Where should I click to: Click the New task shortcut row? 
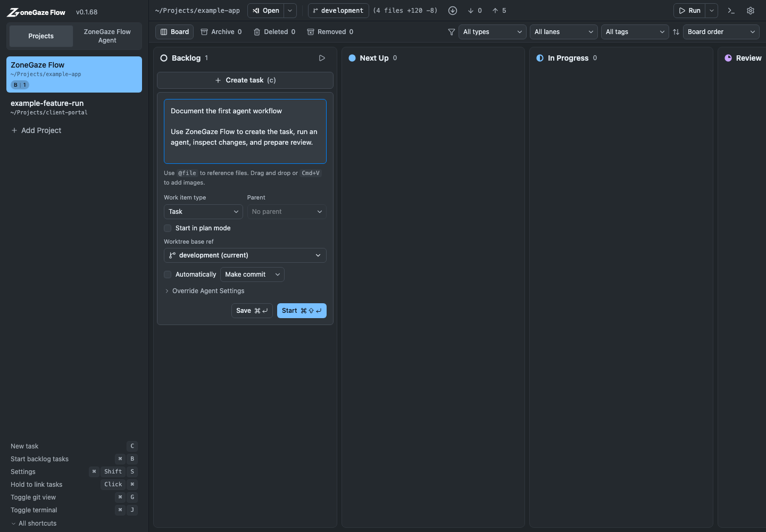point(74,446)
